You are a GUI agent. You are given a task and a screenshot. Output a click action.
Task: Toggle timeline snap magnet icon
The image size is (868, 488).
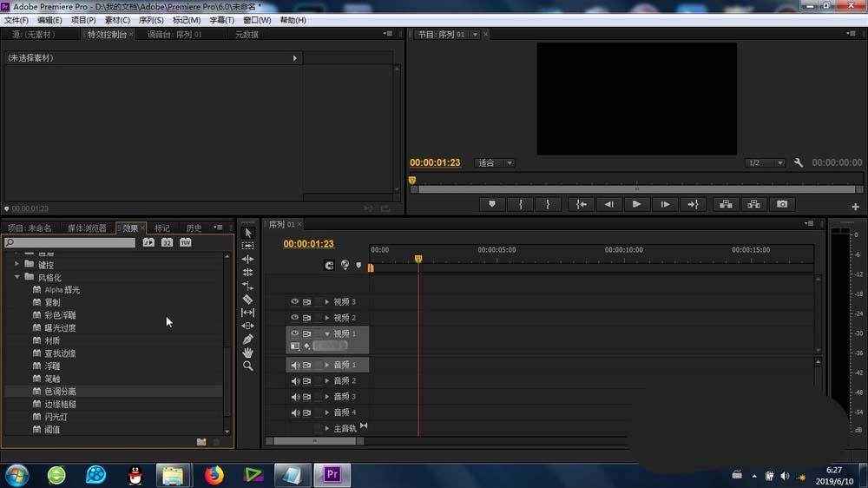[x=329, y=266]
